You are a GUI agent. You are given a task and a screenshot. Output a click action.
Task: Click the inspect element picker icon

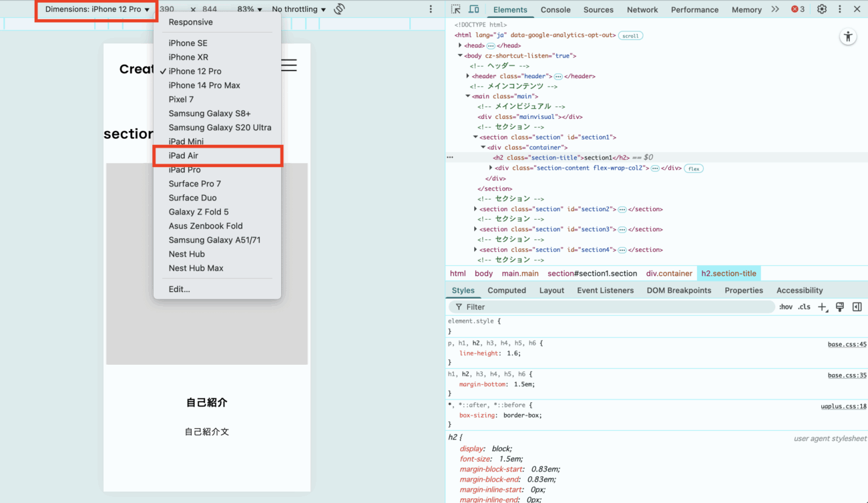(x=456, y=9)
